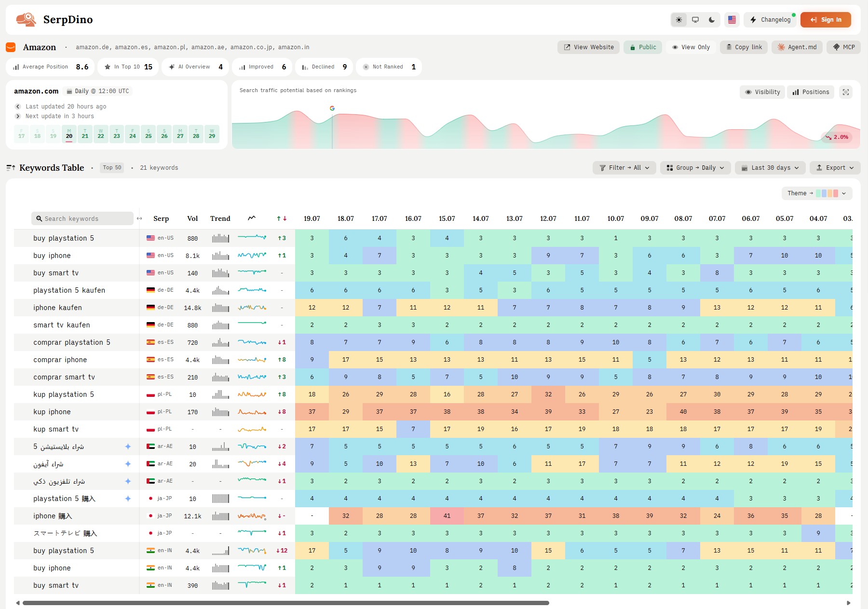Switch to light theme sun icon
Image resolution: width=868 pixels, height=609 pixels.
point(679,20)
